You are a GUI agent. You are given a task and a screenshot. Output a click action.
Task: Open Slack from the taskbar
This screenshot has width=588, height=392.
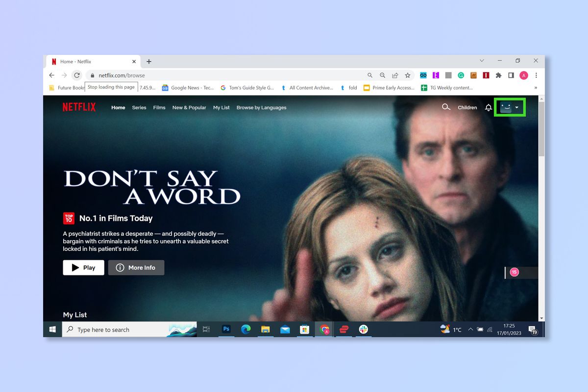(x=363, y=329)
